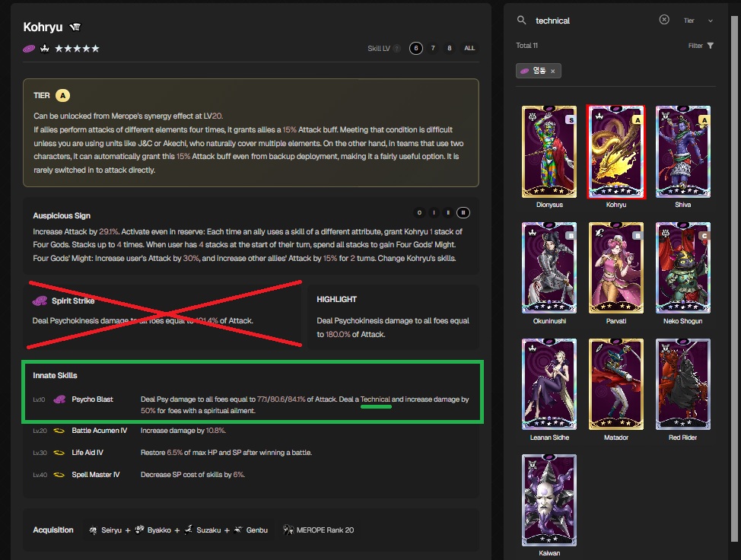Image resolution: width=741 pixels, height=560 pixels.
Task: Click the Byakko arcana icon
Action: (139, 530)
